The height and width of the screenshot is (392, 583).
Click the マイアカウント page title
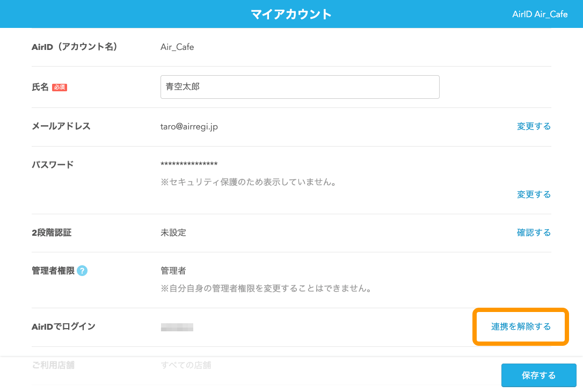(291, 14)
